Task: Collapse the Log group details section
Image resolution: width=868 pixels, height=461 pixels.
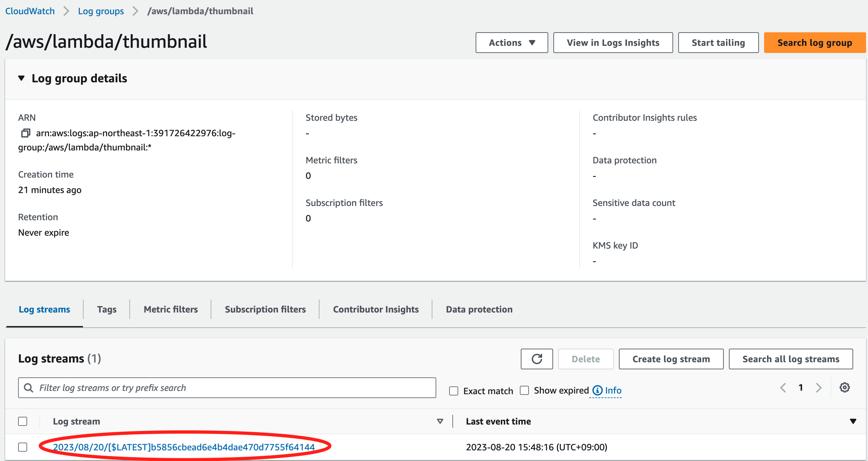Action: tap(21, 78)
